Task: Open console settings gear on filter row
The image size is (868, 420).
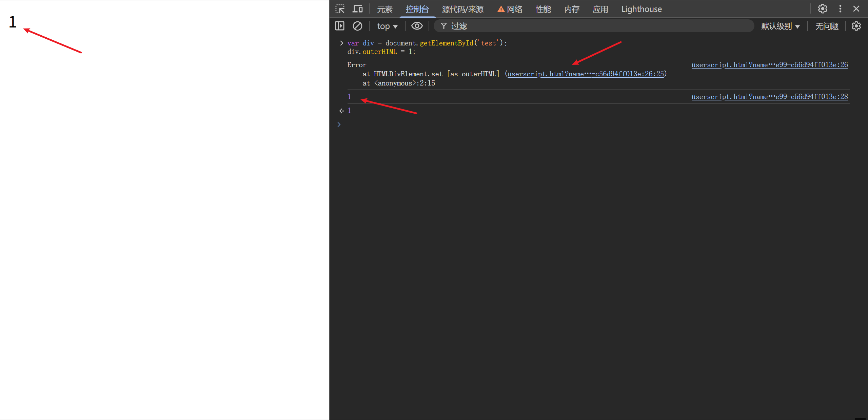Action: 856,26
